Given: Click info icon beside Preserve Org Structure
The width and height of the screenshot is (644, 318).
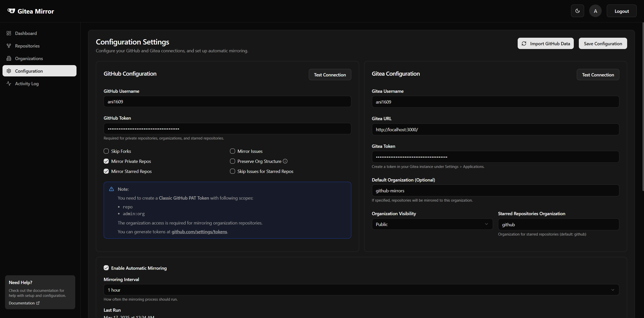Looking at the screenshot, I should 285,161.
